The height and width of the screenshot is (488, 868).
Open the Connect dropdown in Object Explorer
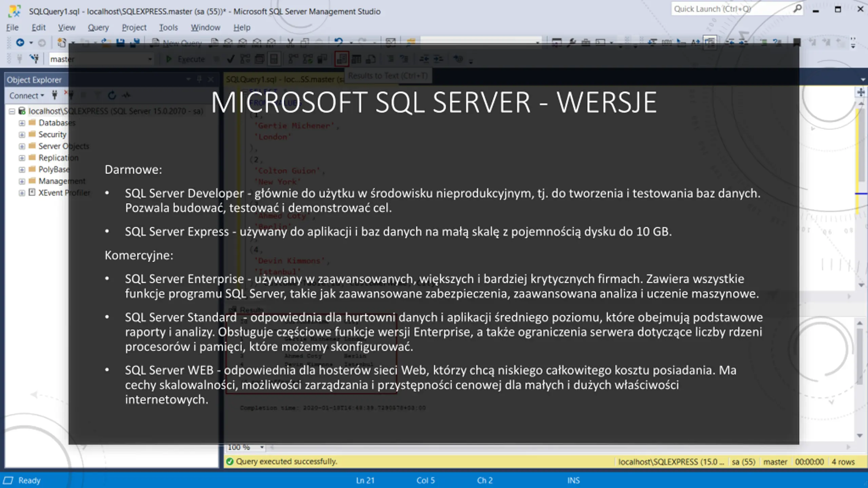(x=26, y=96)
